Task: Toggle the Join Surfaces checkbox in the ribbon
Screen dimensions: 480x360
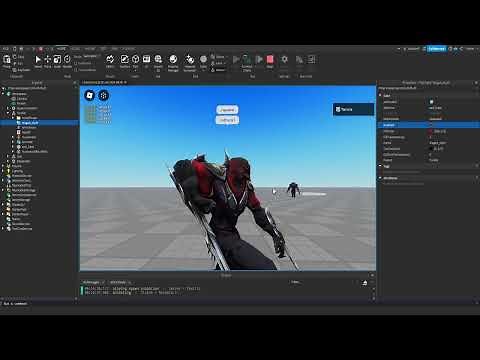Action: [76, 70]
